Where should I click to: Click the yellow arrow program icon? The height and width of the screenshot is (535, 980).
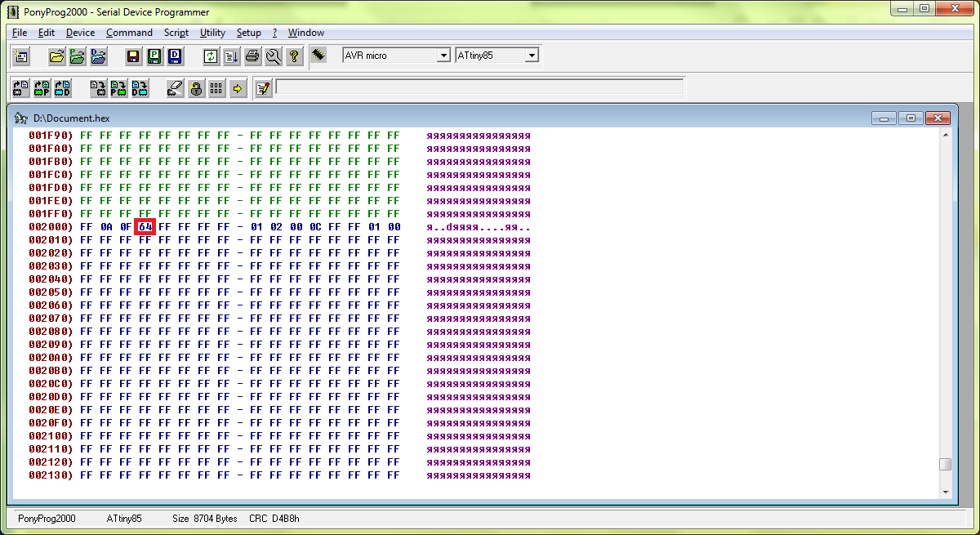tap(238, 88)
